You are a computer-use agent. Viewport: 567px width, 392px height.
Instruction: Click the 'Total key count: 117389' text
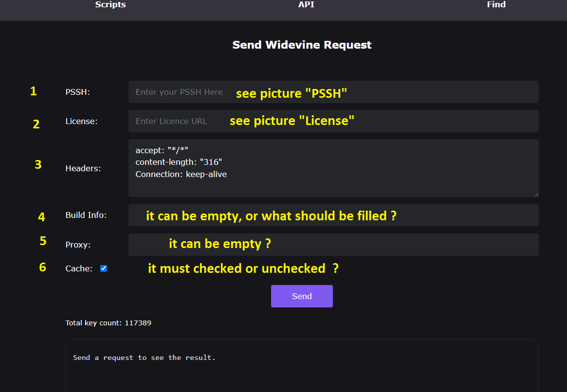(108, 323)
